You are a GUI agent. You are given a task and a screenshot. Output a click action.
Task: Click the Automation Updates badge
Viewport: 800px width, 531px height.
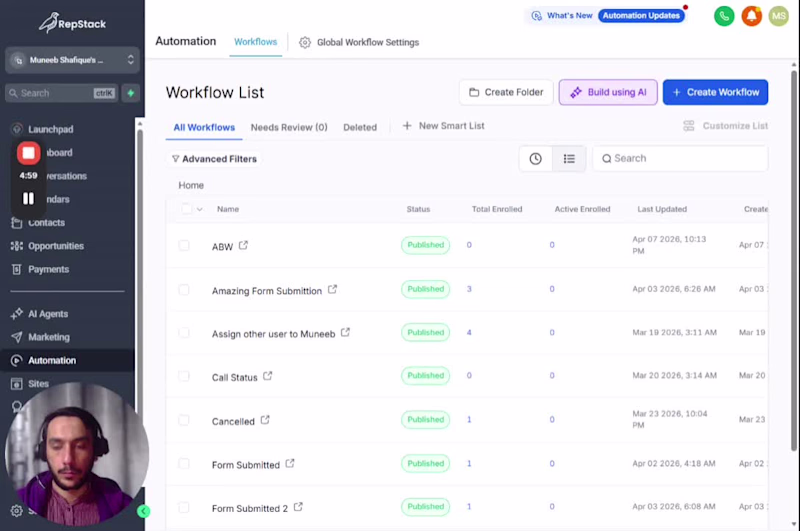click(641, 16)
